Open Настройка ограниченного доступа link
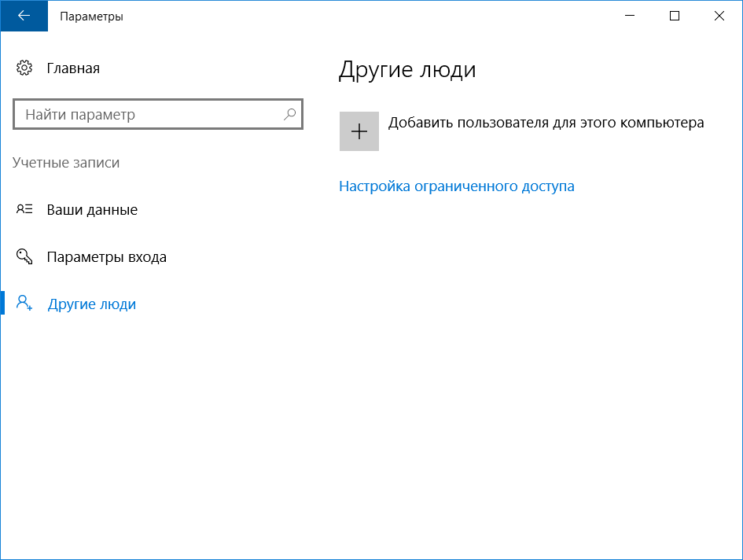Screen dimensions: 743x560 pyautogui.click(x=457, y=186)
